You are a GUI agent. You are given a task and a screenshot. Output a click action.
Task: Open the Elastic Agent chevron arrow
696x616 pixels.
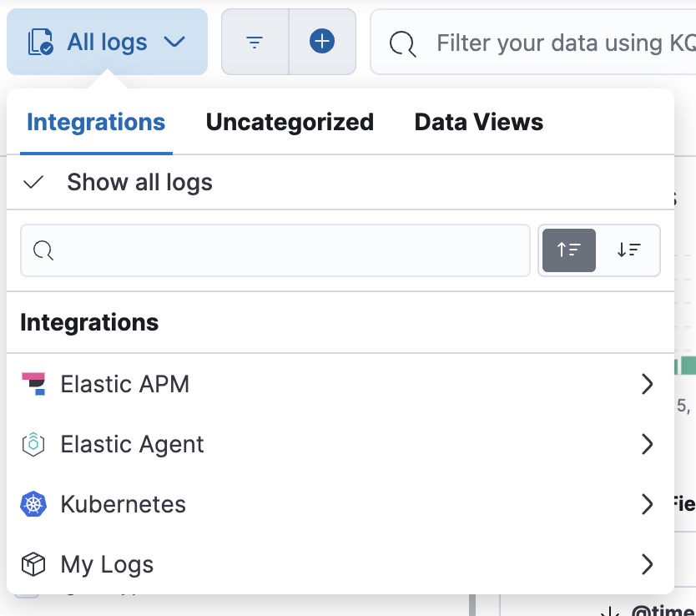click(x=647, y=444)
